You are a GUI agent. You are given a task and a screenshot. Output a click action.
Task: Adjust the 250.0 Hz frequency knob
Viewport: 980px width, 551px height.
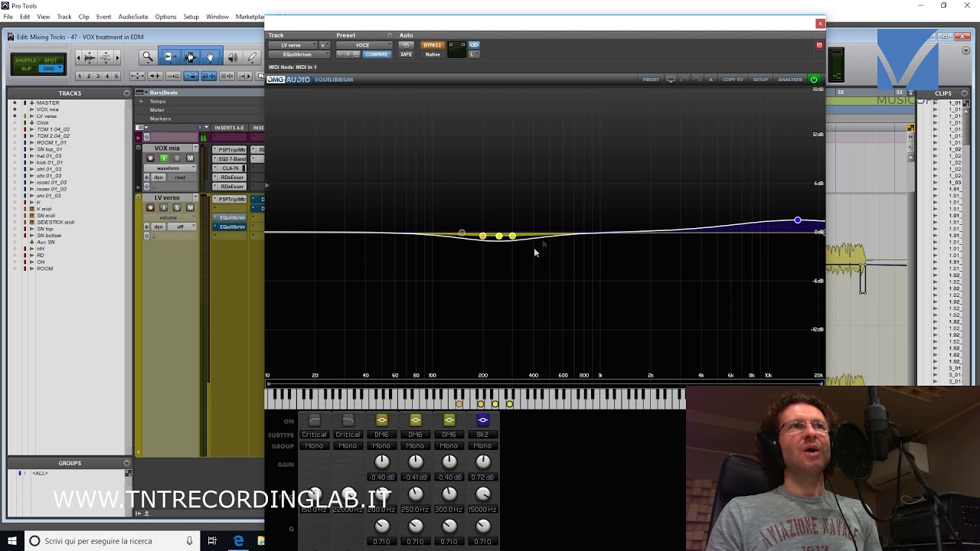(415, 494)
